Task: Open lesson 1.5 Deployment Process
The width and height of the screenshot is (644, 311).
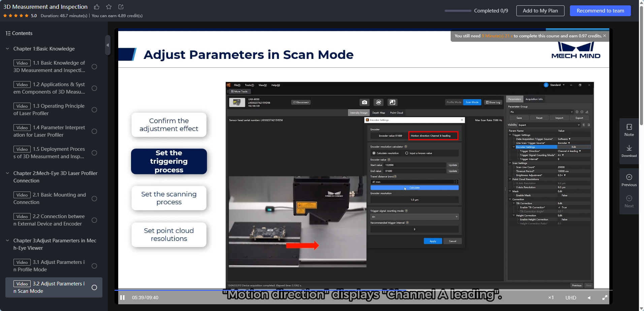Action: (49, 153)
